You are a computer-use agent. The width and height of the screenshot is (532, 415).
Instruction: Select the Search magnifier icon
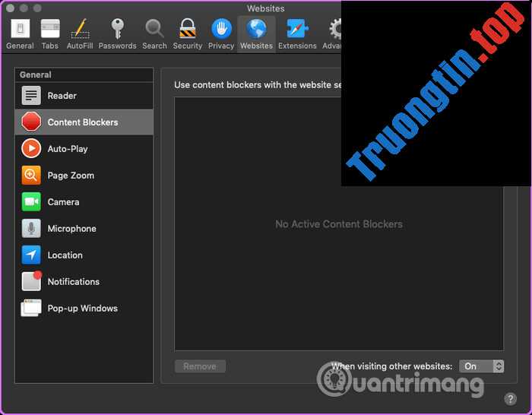pyautogui.click(x=154, y=33)
